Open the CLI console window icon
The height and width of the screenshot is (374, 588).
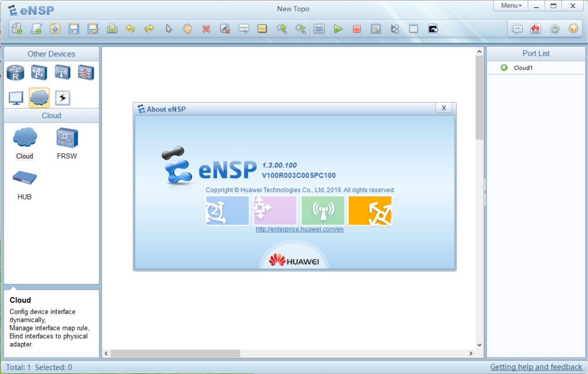[433, 29]
